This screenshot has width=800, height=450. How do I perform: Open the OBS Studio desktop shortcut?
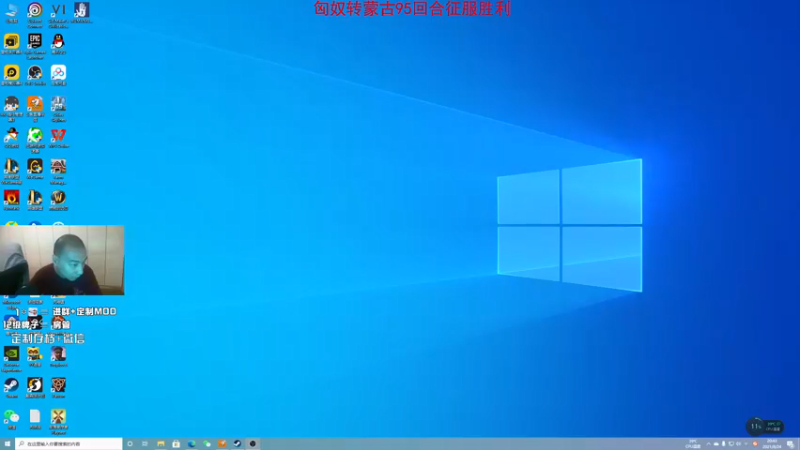point(35,75)
